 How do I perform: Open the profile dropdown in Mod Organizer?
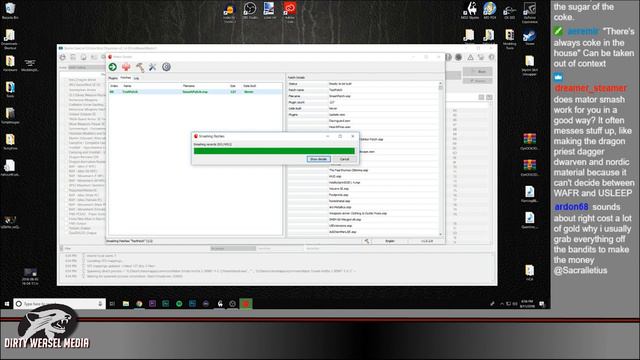pyautogui.click(x=87, y=68)
